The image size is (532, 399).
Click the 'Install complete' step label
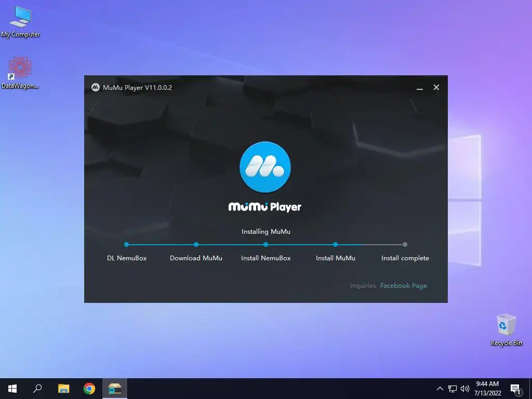click(405, 258)
